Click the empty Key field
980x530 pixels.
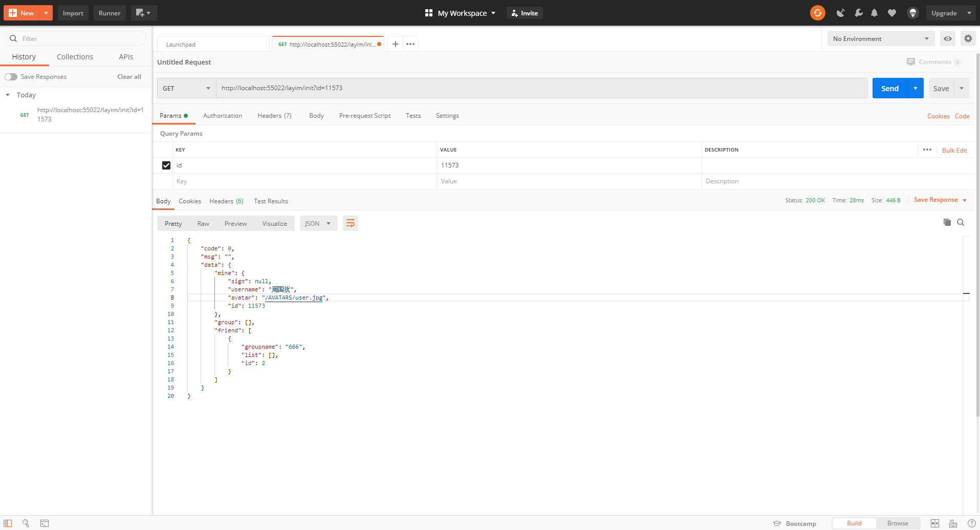click(305, 181)
